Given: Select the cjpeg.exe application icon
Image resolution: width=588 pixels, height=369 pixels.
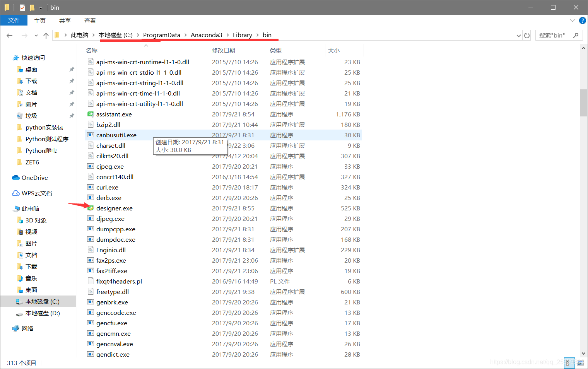Looking at the screenshot, I should pyautogui.click(x=91, y=166).
